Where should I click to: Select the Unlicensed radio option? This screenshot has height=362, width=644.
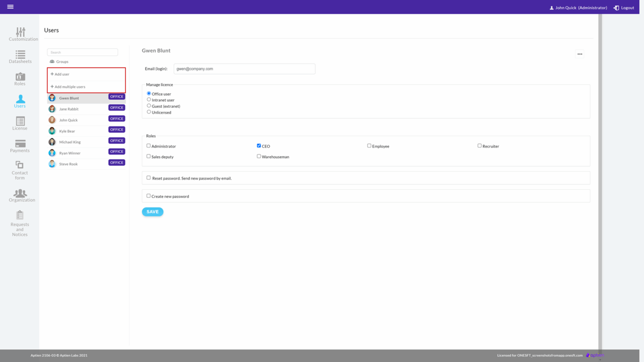[149, 112]
